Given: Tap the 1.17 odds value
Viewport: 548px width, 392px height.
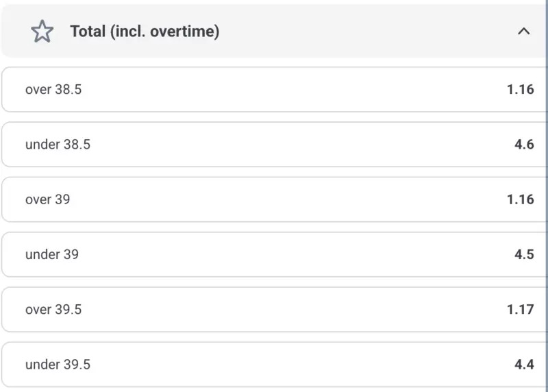Looking at the screenshot, I should click(520, 309).
